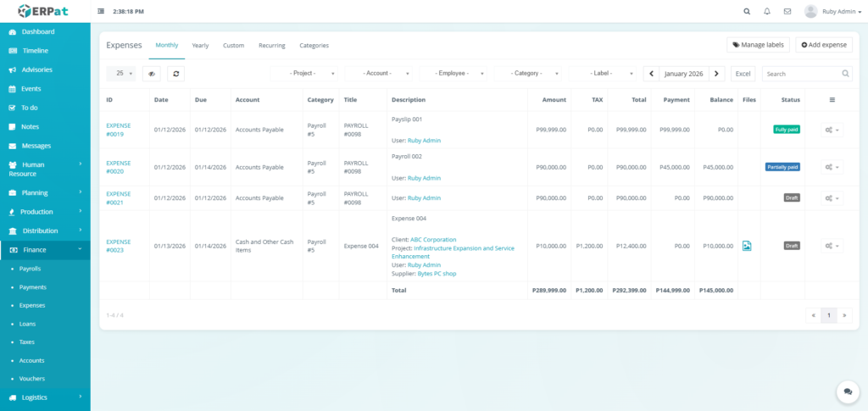Open the EXPENSE #0020 link
Viewport: 868px width, 411px height.
click(x=118, y=167)
